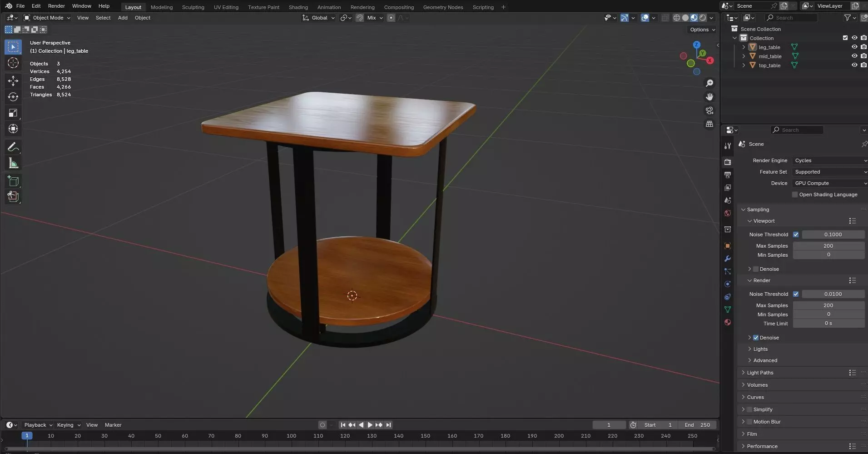Screen dimensions: 868x454
Task: Hide mid_table in the viewport
Action: click(x=854, y=56)
